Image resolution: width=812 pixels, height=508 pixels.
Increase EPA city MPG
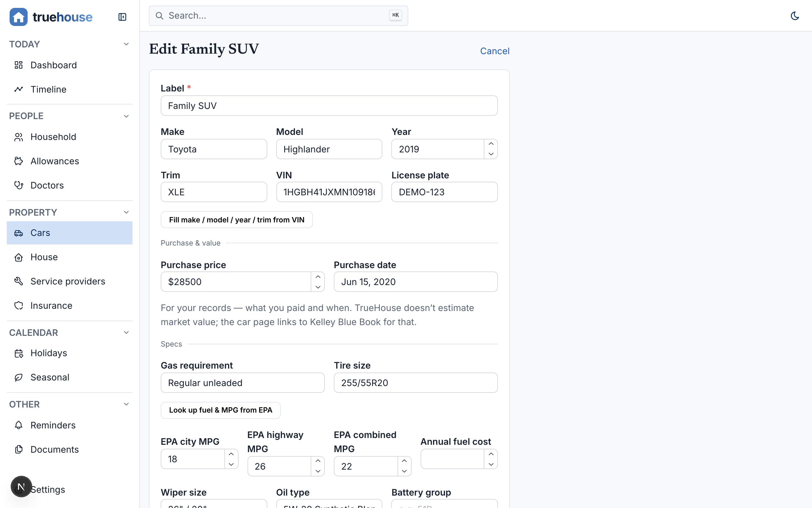click(231, 454)
